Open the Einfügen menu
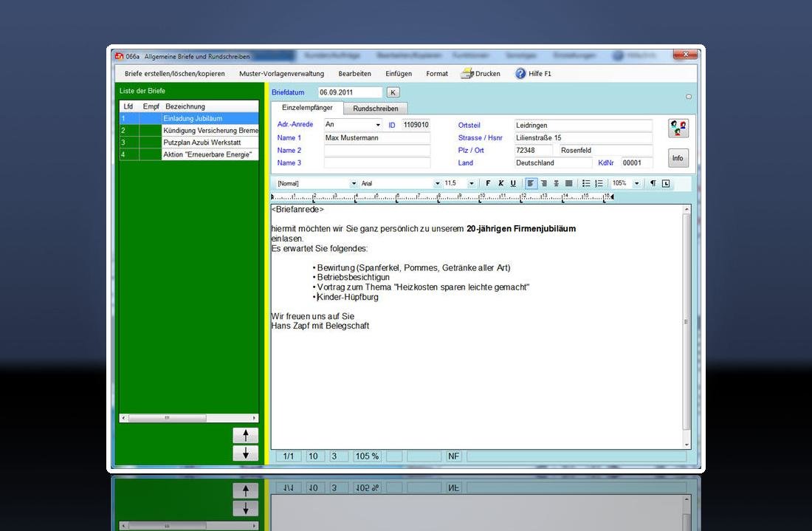Screen dimensions: 812x531 click(x=399, y=74)
